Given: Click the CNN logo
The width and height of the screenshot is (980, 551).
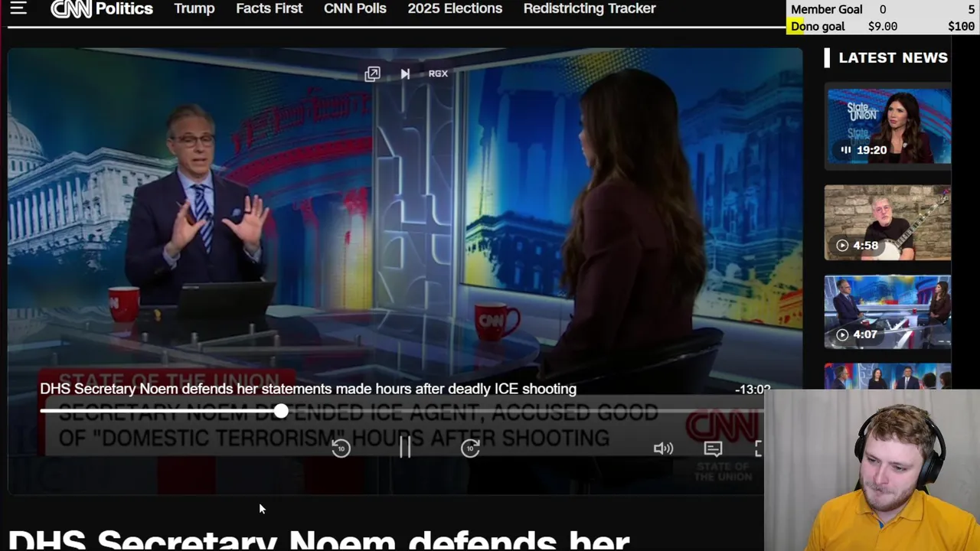Looking at the screenshot, I should point(70,8).
